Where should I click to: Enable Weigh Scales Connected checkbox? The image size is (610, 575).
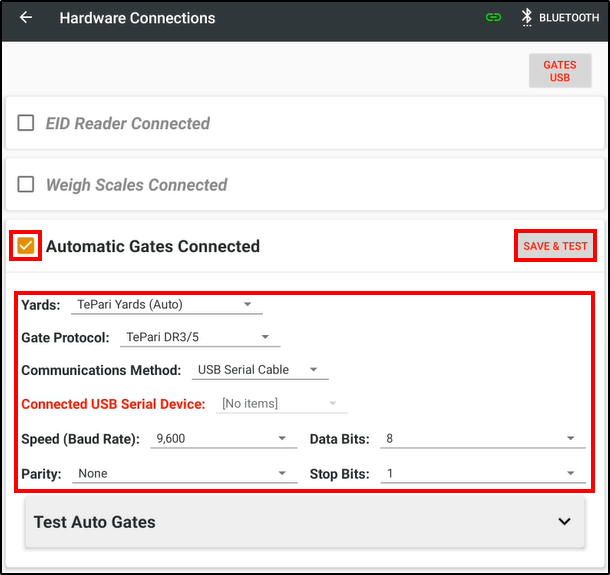pos(26,184)
